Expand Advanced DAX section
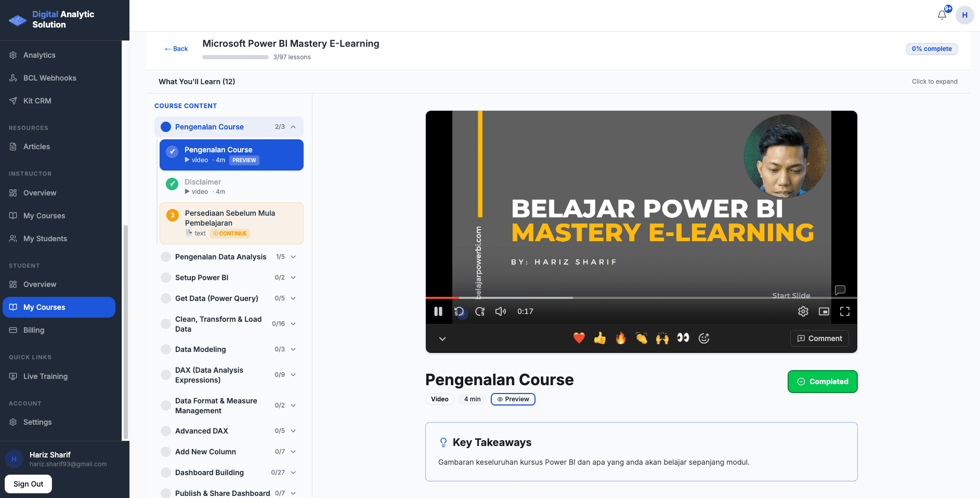The image size is (980, 498). click(229, 431)
